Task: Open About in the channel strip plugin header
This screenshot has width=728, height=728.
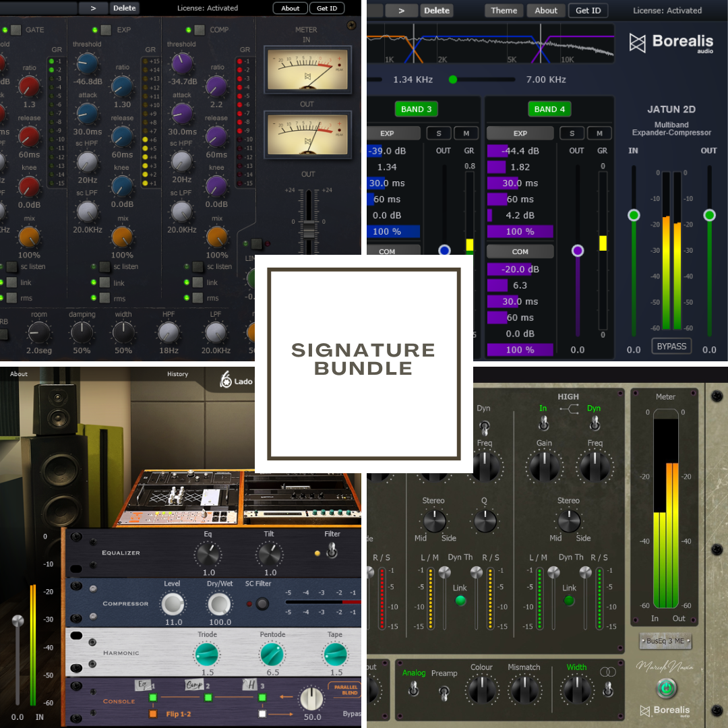Action: pos(290,8)
